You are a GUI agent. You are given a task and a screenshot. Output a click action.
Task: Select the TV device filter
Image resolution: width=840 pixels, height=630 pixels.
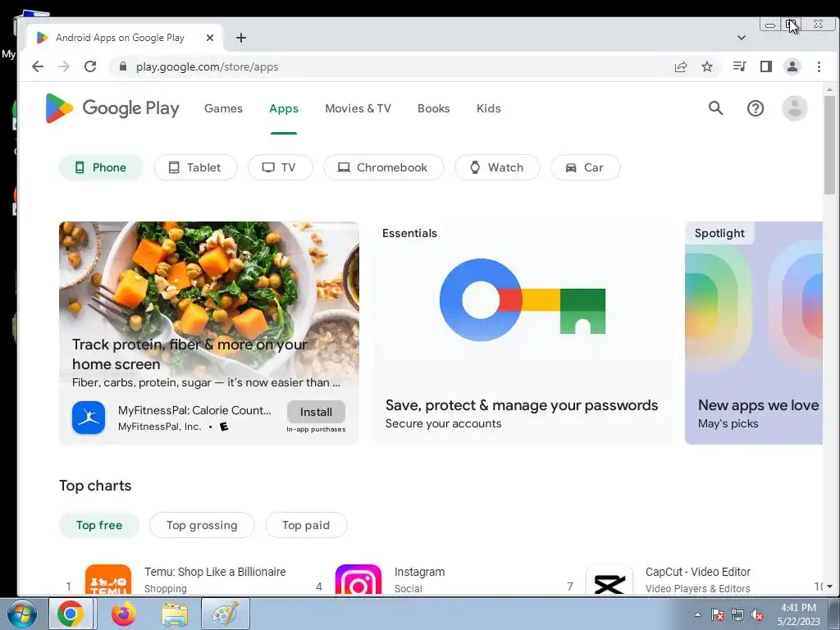(281, 167)
